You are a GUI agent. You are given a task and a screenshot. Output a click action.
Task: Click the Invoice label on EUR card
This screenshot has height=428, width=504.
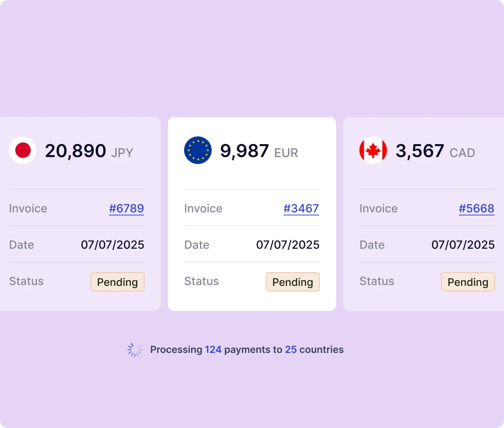coord(203,208)
